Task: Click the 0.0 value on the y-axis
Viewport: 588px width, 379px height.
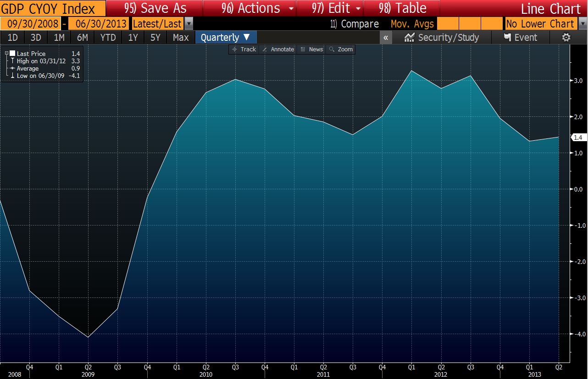Action: point(578,189)
